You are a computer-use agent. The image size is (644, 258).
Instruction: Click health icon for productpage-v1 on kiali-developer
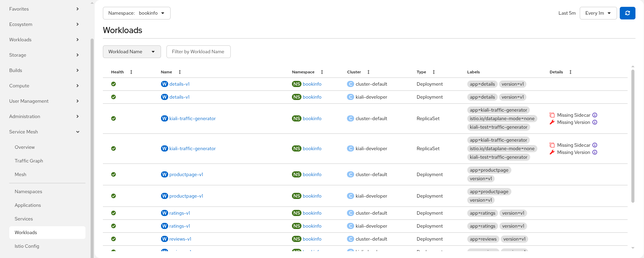pos(113,196)
